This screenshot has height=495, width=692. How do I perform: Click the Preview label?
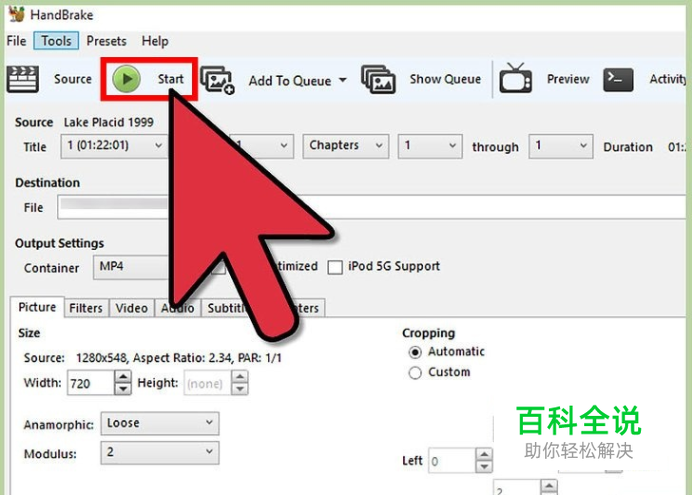[568, 79]
